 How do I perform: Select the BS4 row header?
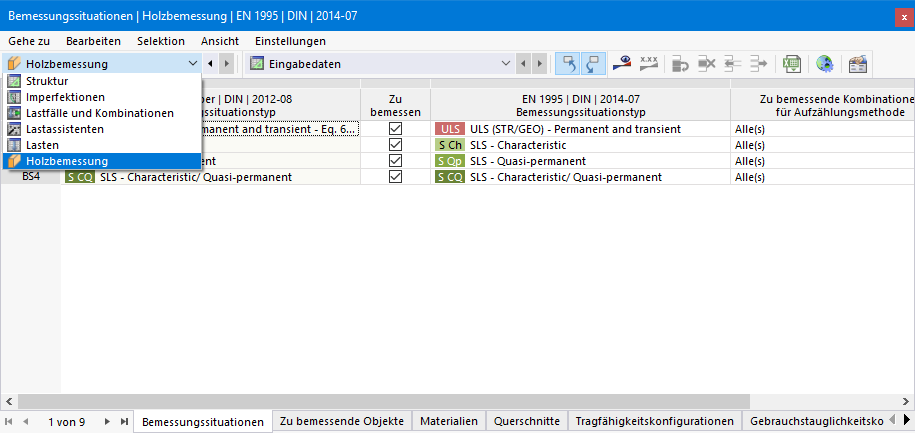(32, 177)
